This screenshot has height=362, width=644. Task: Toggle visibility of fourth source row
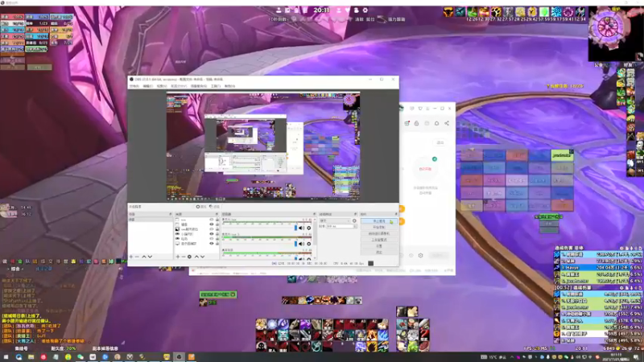click(x=212, y=234)
